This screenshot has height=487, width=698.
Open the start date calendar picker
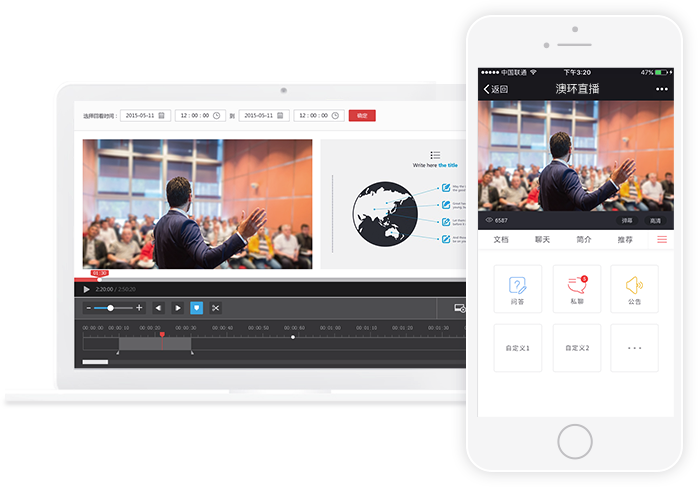click(162, 116)
